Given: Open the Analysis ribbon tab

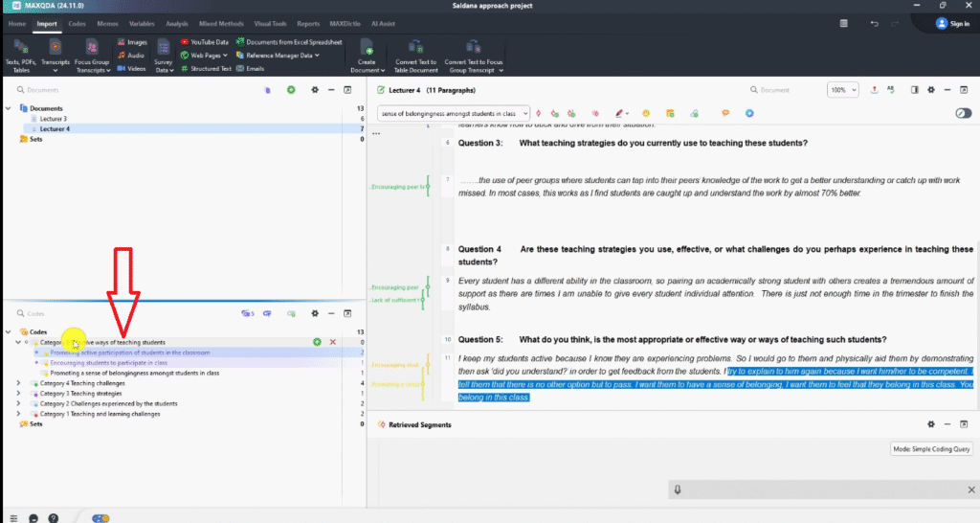Looking at the screenshot, I should coord(176,22).
